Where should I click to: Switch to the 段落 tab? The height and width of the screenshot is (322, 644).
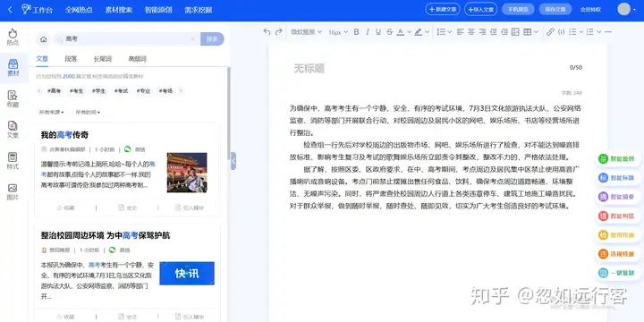coord(71,59)
